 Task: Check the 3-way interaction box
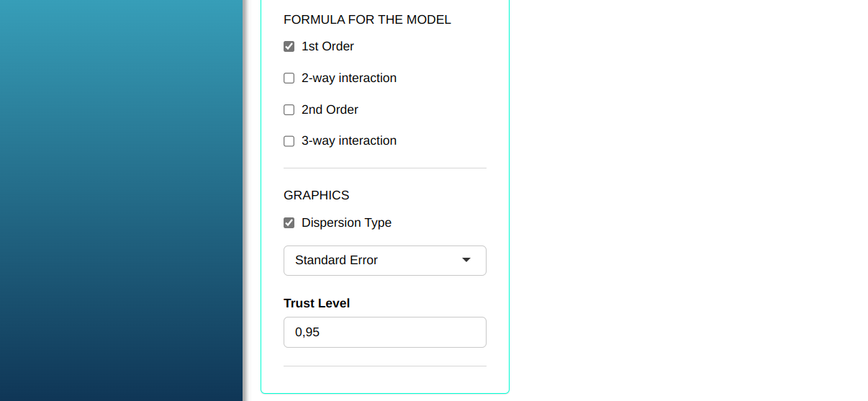[x=289, y=141]
